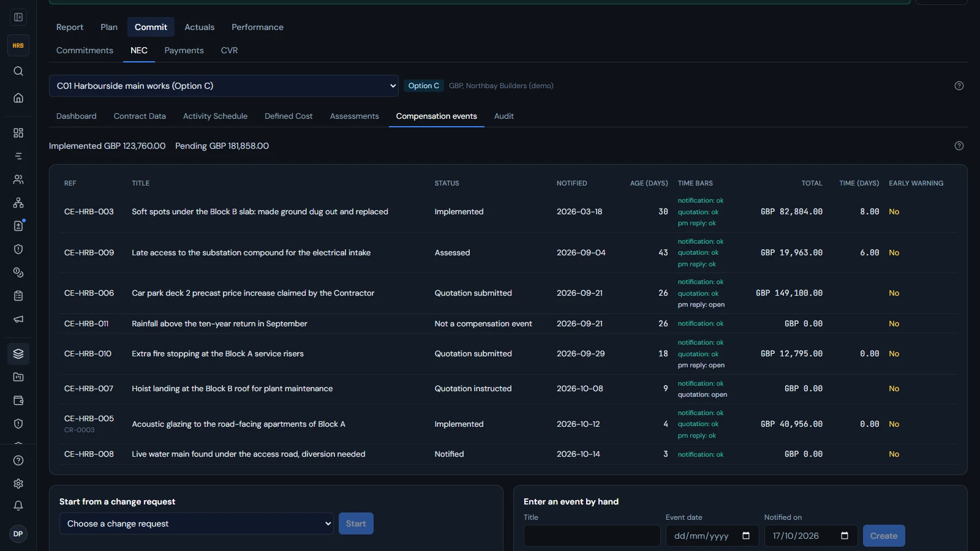Click help icon beside contract selector

click(x=959, y=86)
